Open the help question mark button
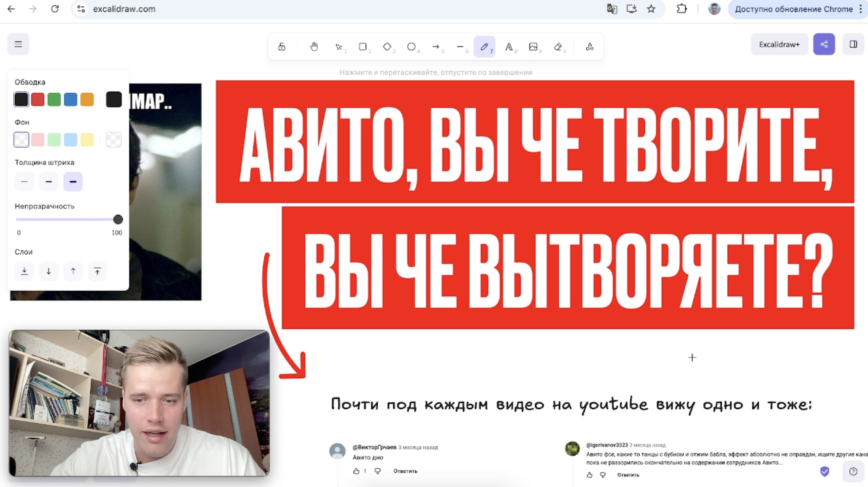The width and height of the screenshot is (868, 487). tap(853, 471)
